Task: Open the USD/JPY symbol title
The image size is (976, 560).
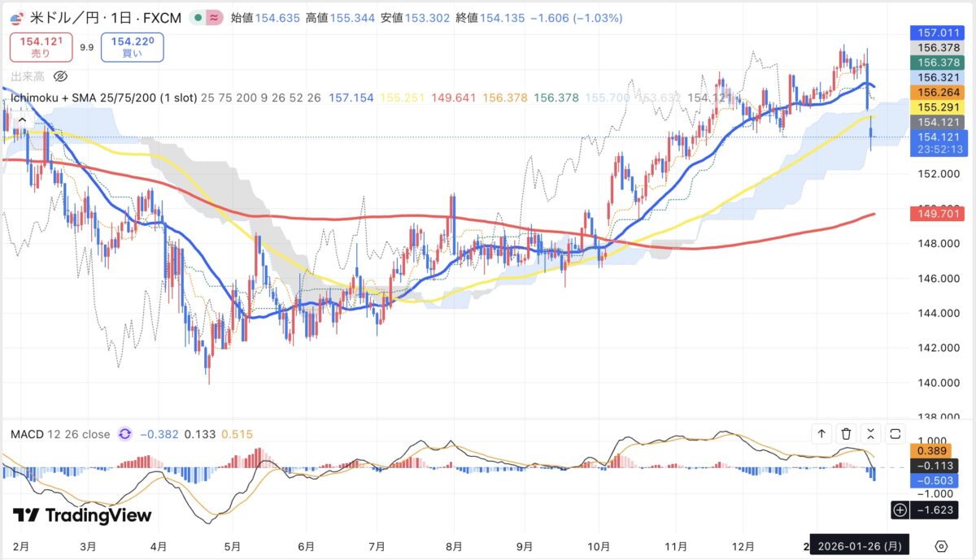Action: [104, 18]
